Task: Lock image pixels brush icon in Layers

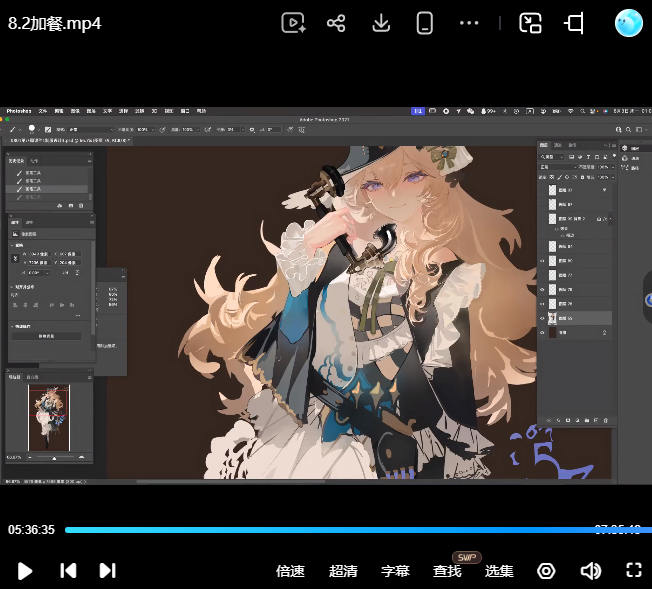Action: click(559, 177)
